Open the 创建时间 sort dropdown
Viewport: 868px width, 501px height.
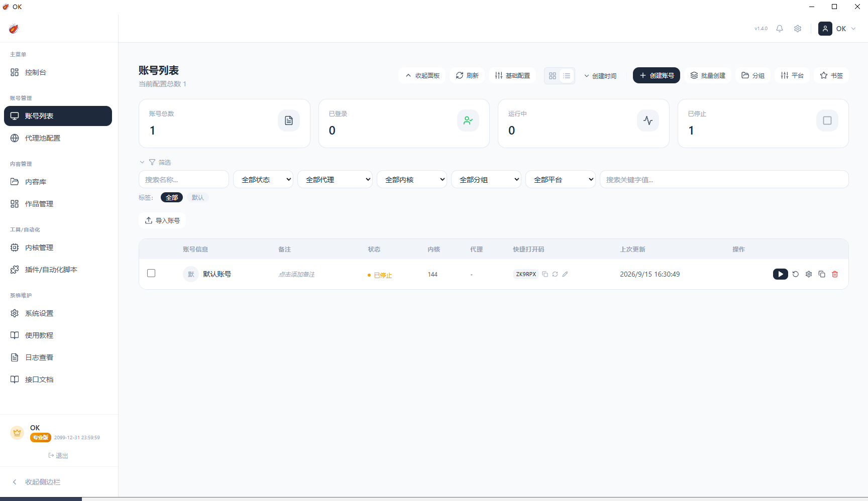[x=600, y=76]
